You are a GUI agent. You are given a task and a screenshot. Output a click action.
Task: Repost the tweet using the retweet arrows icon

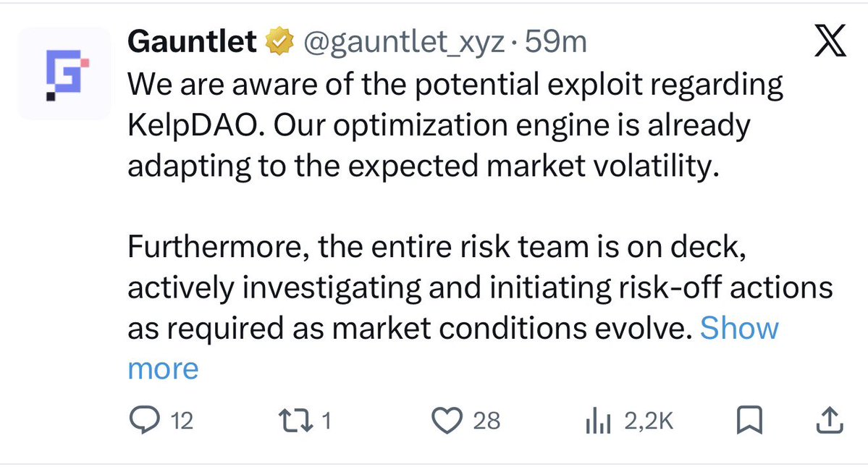click(x=293, y=420)
